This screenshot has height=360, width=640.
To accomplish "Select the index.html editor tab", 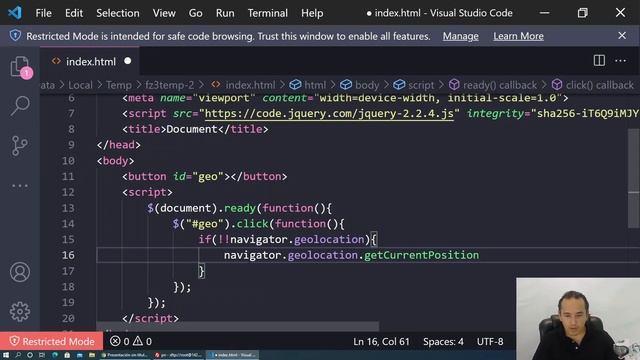I will pos(90,61).
